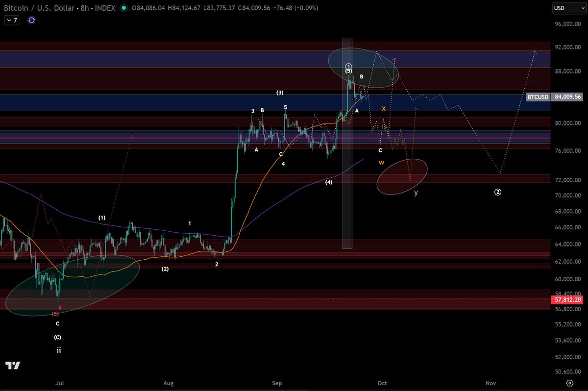Select the orange 'y' wave label
588x391 pixels.
click(416, 193)
